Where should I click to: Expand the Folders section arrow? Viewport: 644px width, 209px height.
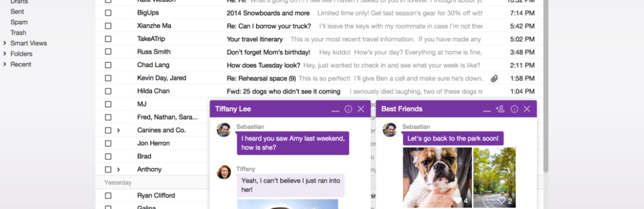(5, 54)
